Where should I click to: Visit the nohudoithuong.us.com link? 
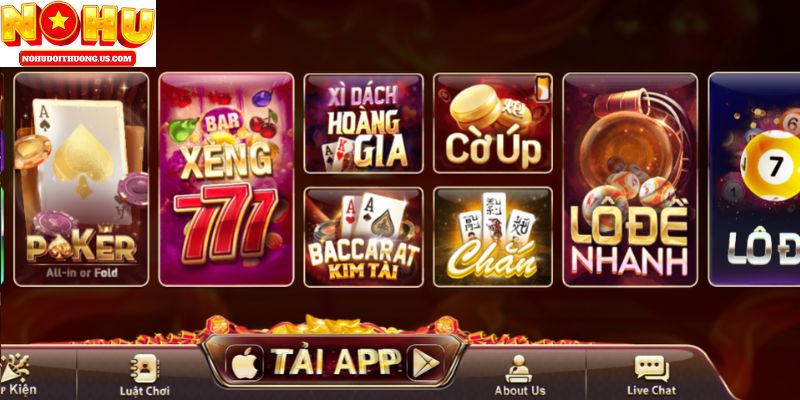pos(78,58)
